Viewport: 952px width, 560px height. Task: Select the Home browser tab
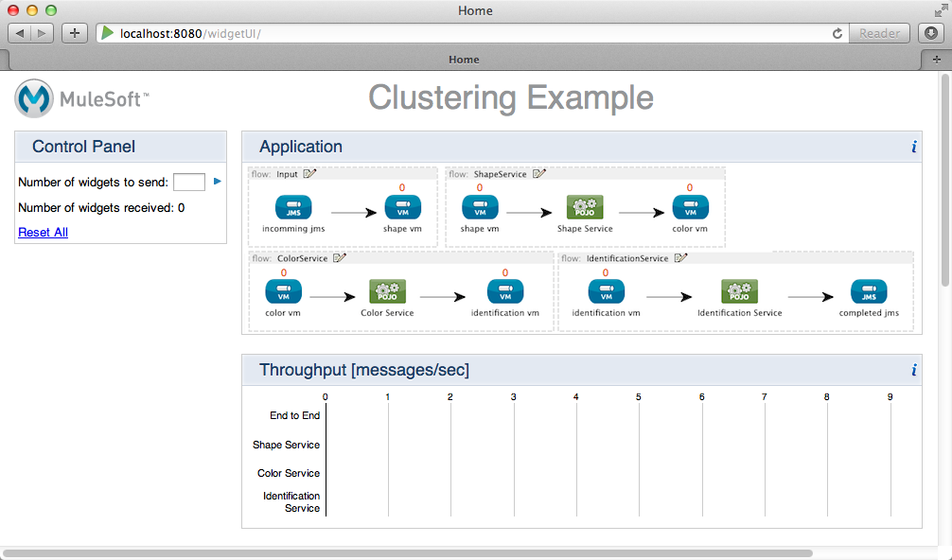tap(464, 60)
